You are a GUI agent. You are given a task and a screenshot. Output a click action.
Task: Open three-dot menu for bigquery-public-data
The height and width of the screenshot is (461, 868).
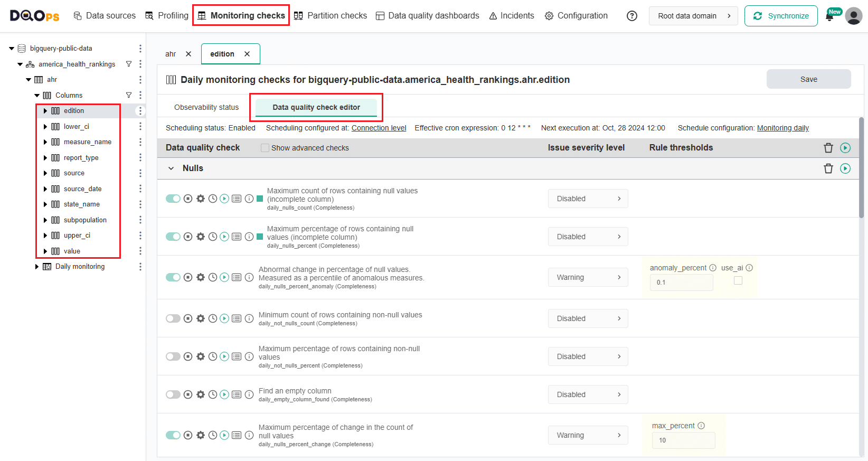140,49
